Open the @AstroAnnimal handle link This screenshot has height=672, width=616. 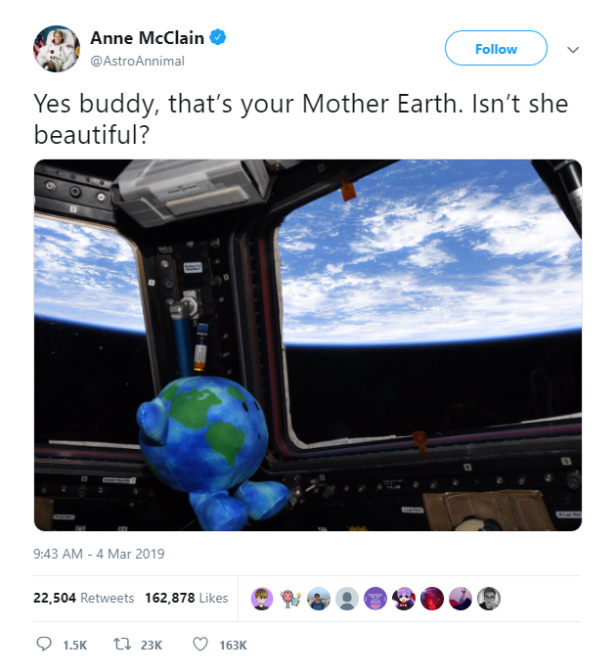137,61
